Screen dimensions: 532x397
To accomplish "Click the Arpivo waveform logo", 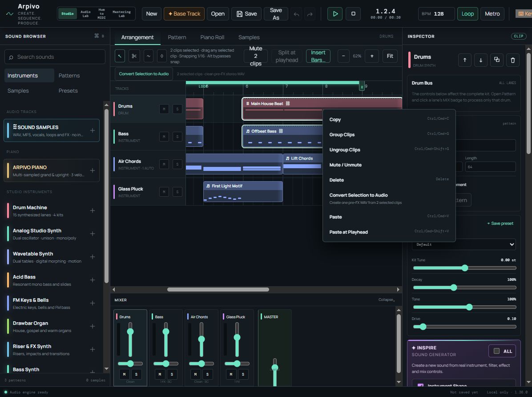I will pos(10,14).
